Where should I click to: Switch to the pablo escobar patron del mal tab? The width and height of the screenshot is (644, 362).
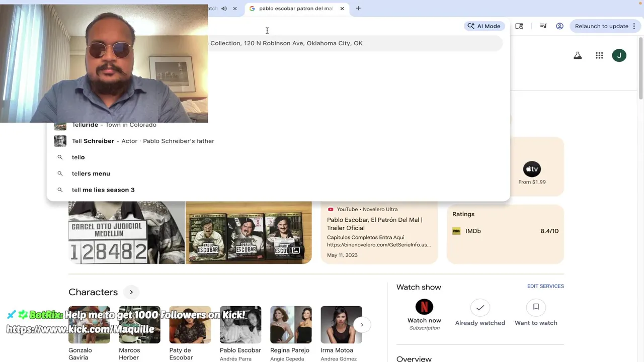click(x=295, y=9)
